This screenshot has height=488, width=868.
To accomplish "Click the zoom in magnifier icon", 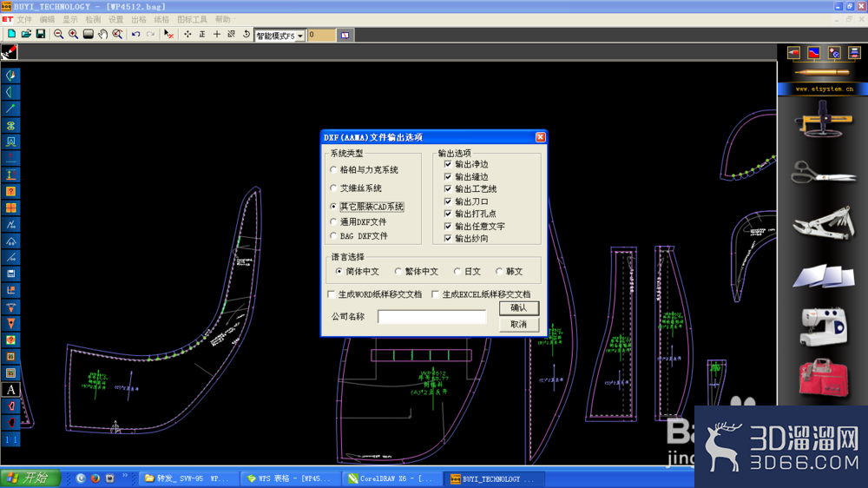I will click(x=73, y=35).
